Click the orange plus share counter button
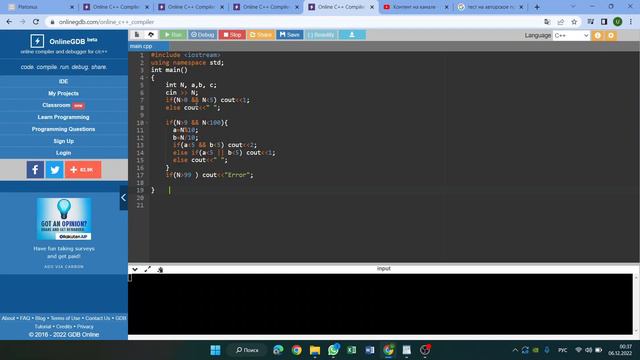Screen dimensions: 640x360 pos(83,169)
